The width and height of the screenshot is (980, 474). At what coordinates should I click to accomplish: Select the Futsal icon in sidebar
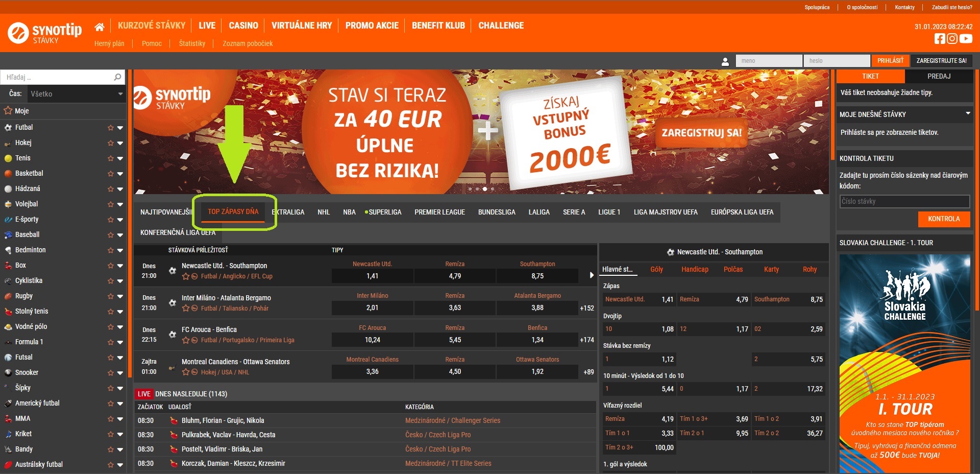(x=8, y=358)
